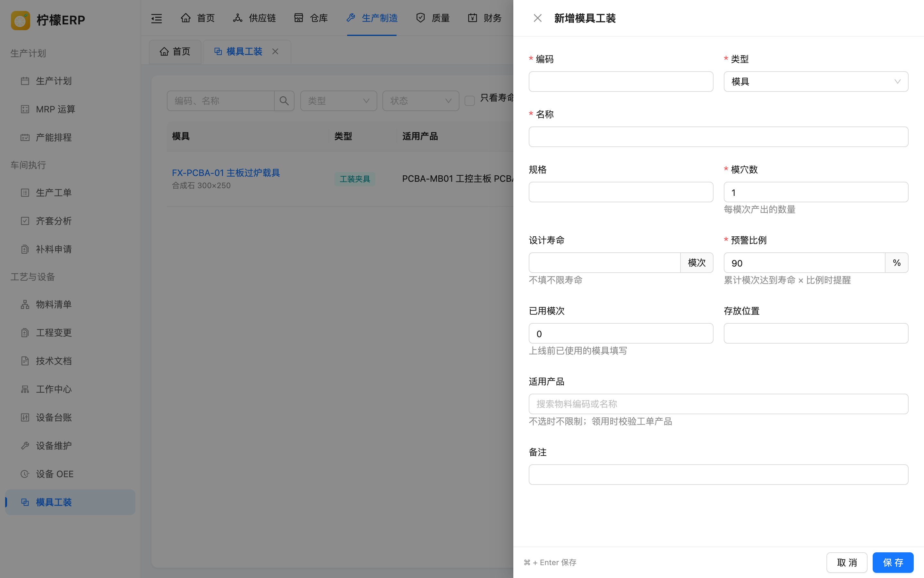Click the 取消 button
This screenshot has height=578, width=924.
click(846, 562)
